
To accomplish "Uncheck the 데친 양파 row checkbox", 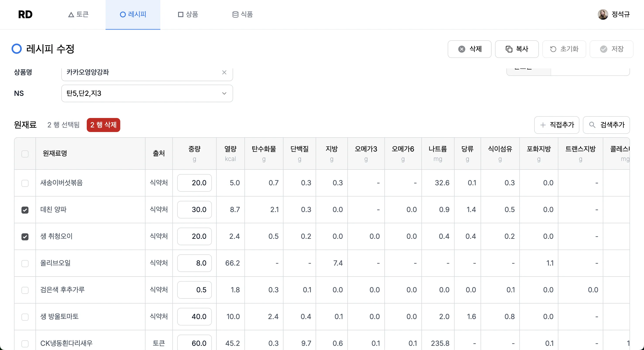I will pyautogui.click(x=25, y=210).
